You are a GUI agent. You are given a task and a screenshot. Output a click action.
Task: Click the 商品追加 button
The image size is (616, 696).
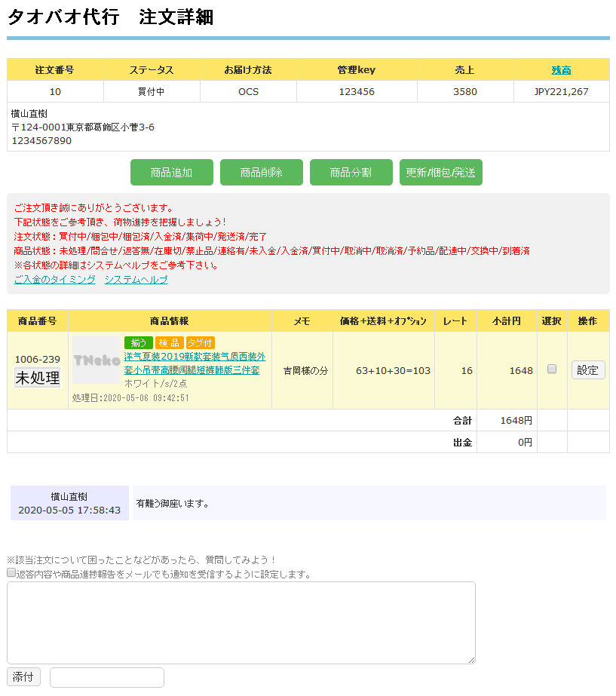[172, 172]
